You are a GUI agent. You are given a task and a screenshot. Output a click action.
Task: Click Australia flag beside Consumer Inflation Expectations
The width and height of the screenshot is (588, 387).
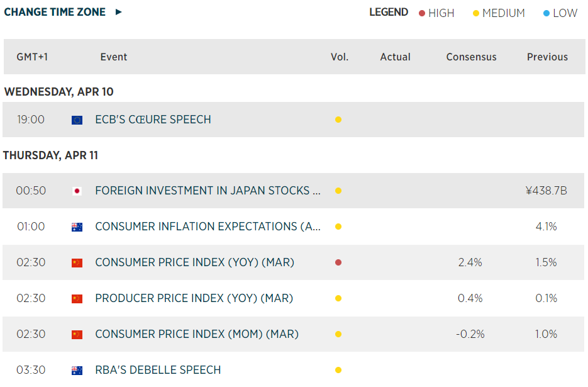[77, 227]
